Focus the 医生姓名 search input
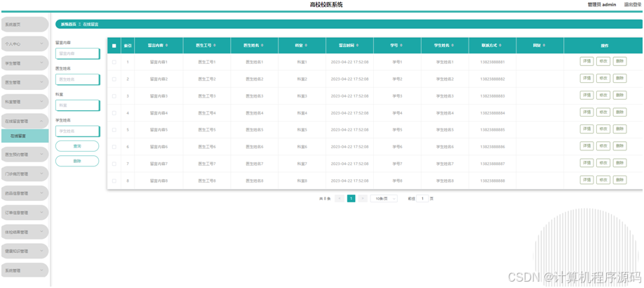Viewport: 644px width, 288px height. pos(77,79)
